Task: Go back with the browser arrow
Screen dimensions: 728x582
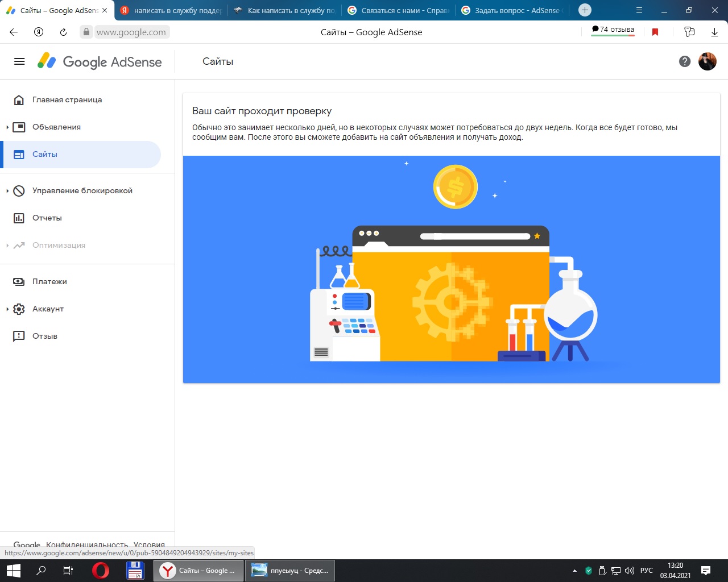Action: point(14,32)
